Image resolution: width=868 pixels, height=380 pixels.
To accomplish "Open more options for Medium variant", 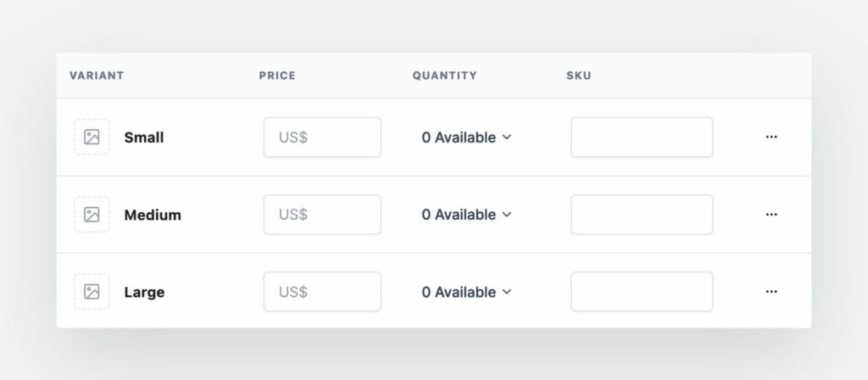I will point(771,215).
